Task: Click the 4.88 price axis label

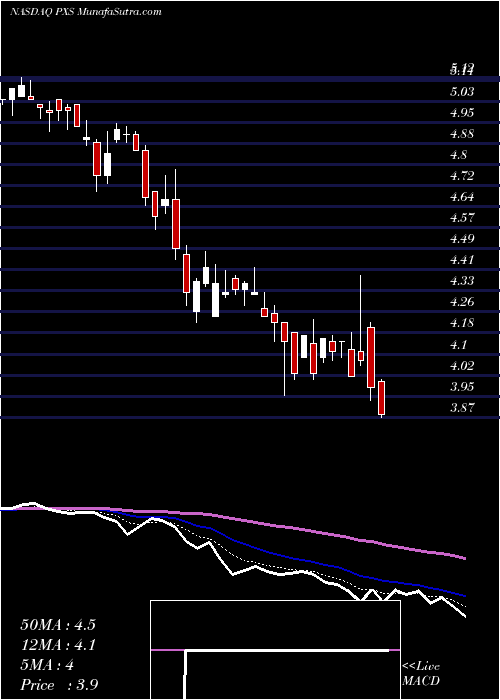Action: [x=462, y=134]
